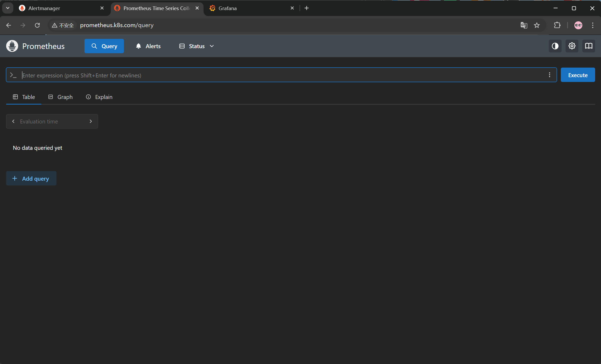Go to previous evaluation time

tap(13, 121)
